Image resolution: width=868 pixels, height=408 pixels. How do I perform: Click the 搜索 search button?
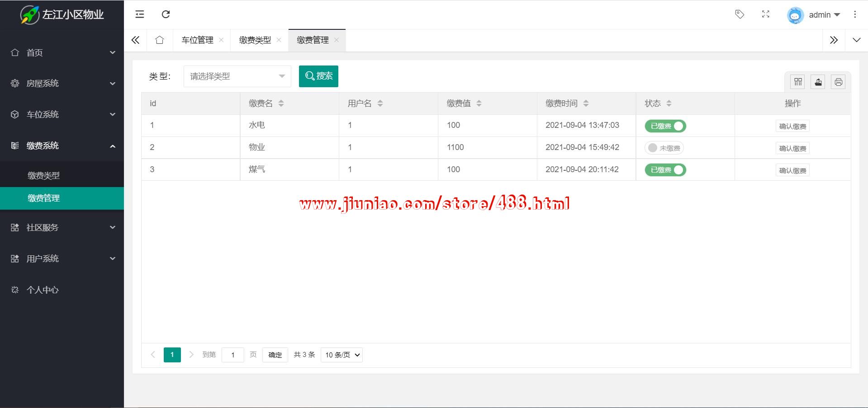318,76
